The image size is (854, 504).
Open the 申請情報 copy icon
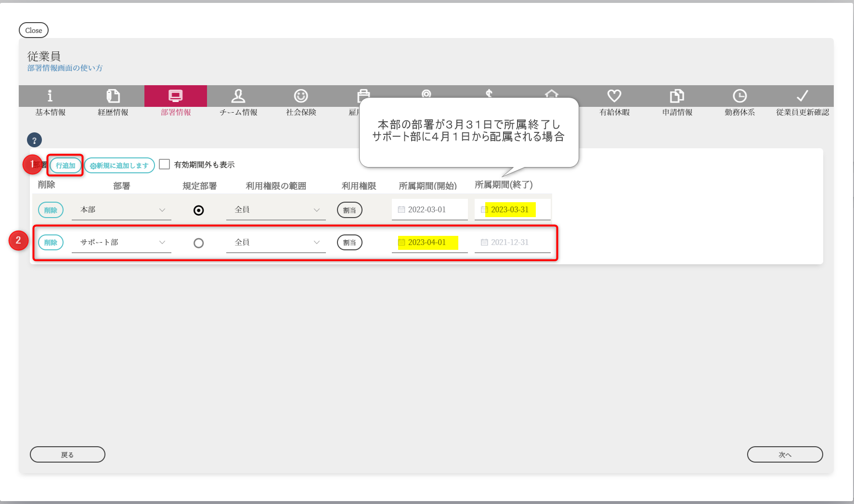pos(677,96)
